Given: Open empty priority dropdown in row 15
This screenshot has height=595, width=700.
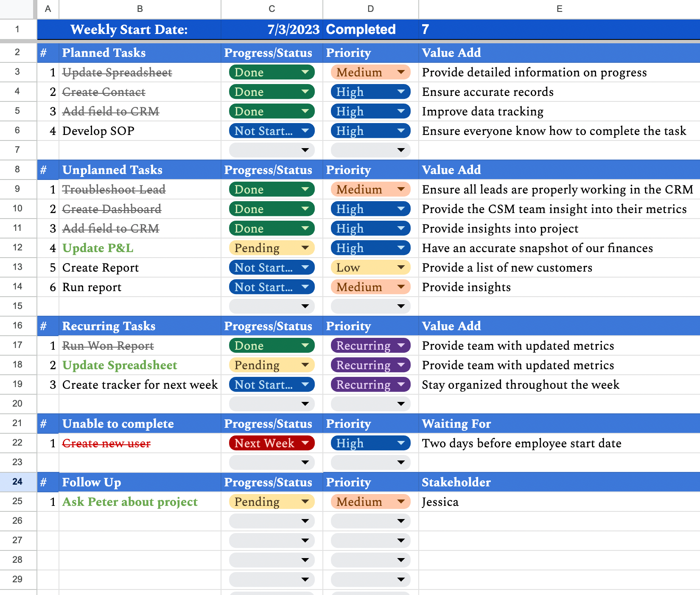Looking at the screenshot, I should click(x=400, y=306).
